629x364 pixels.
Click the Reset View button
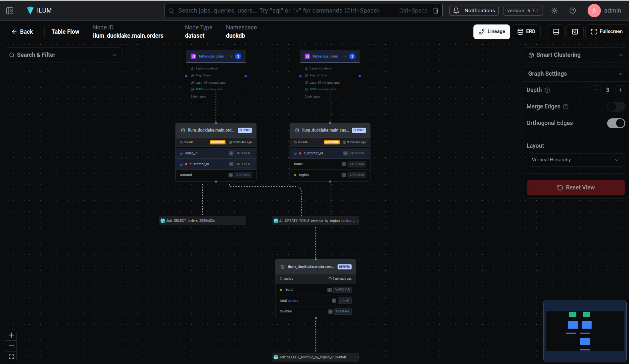click(x=576, y=187)
